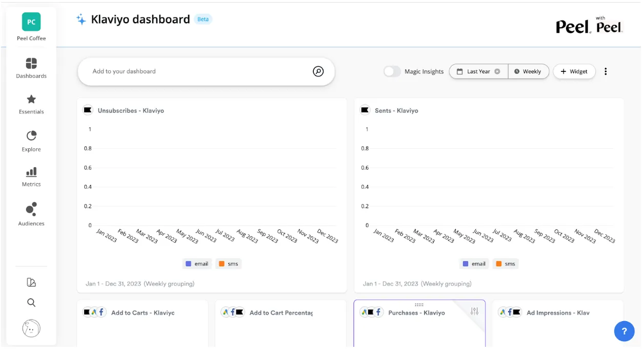Open the user avatar at sidebar bottom
Viewport: 644px width, 353px height.
coord(31,328)
